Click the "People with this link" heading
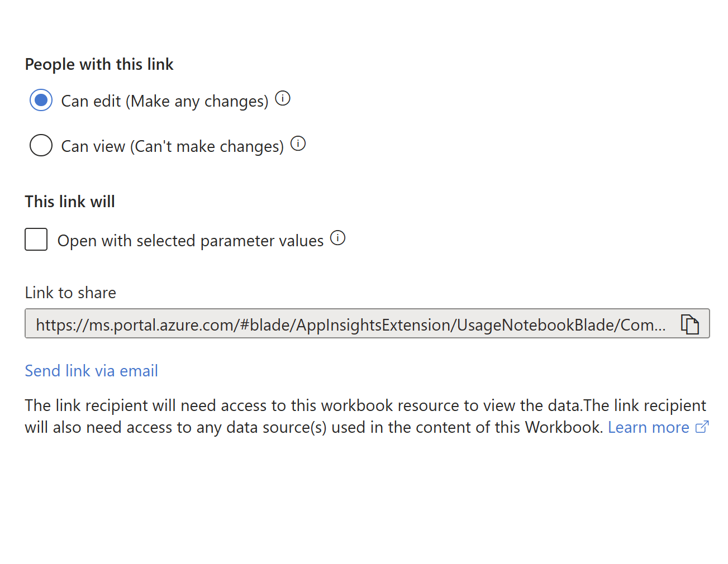Viewport: 728px width, 564px height. pos(99,64)
